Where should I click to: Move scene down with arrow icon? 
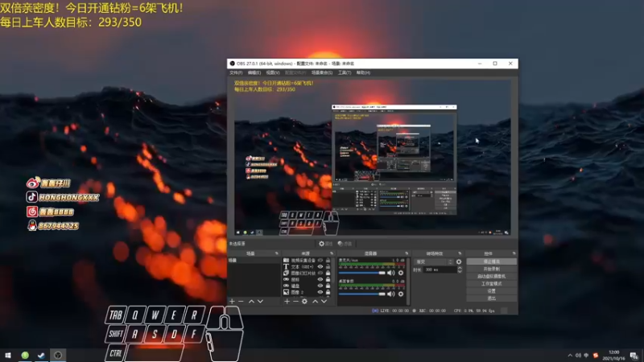click(260, 301)
